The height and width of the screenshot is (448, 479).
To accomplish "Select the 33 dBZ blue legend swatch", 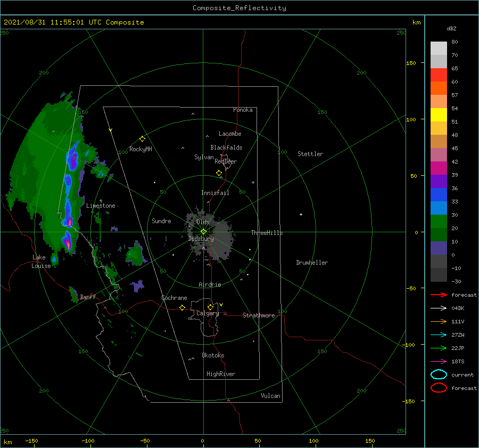I will pyautogui.click(x=439, y=208).
